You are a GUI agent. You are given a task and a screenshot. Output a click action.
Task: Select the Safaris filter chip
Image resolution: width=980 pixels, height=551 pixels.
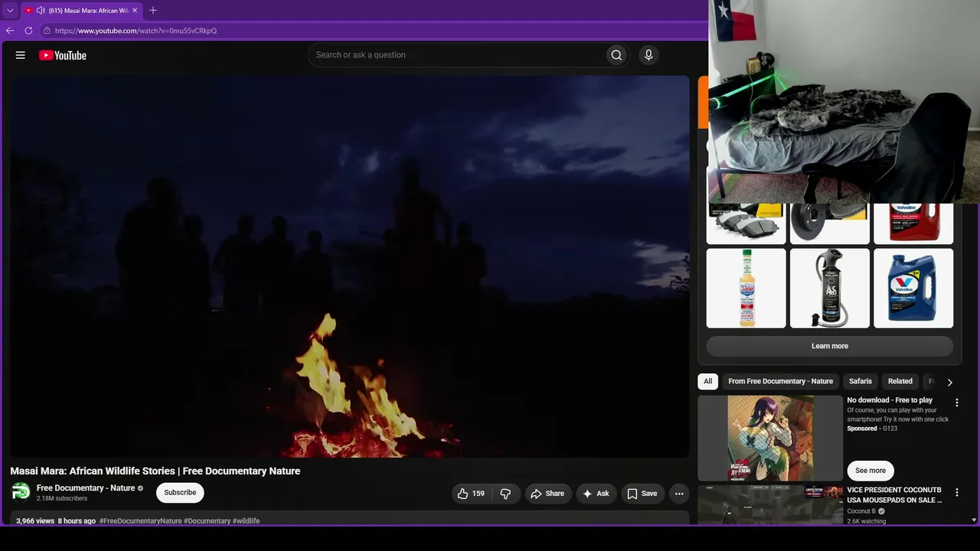861,381
